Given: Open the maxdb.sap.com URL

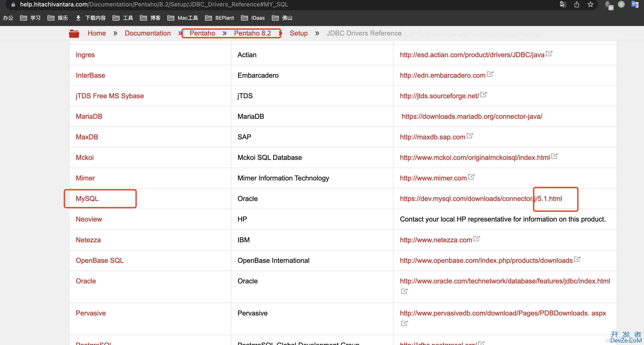Looking at the screenshot, I should point(432,137).
